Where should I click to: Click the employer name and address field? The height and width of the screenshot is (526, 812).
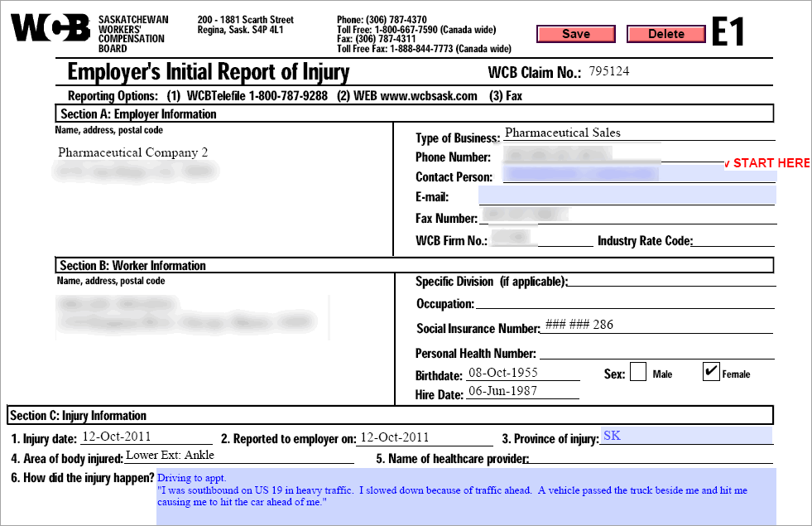click(x=223, y=195)
